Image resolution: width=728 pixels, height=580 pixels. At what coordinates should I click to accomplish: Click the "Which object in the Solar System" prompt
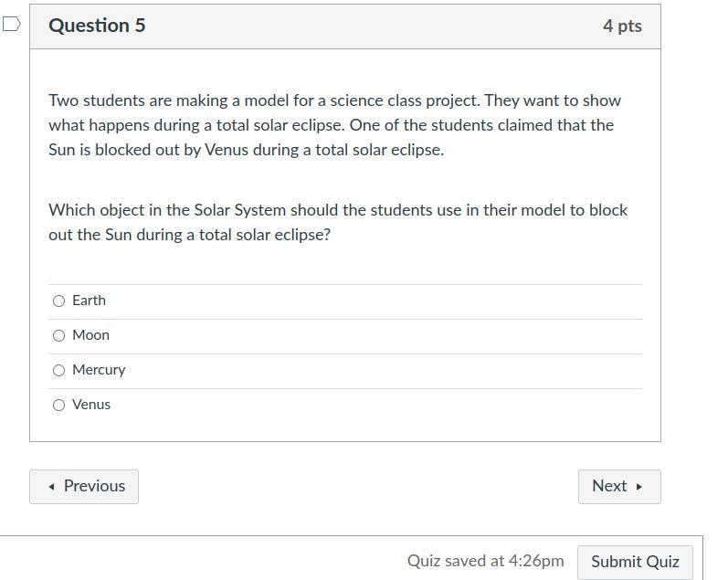click(x=338, y=210)
